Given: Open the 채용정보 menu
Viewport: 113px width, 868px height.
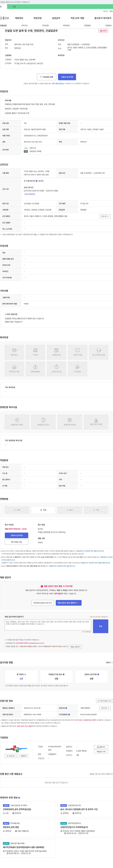Looking at the screenshot, I should [19, 18].
